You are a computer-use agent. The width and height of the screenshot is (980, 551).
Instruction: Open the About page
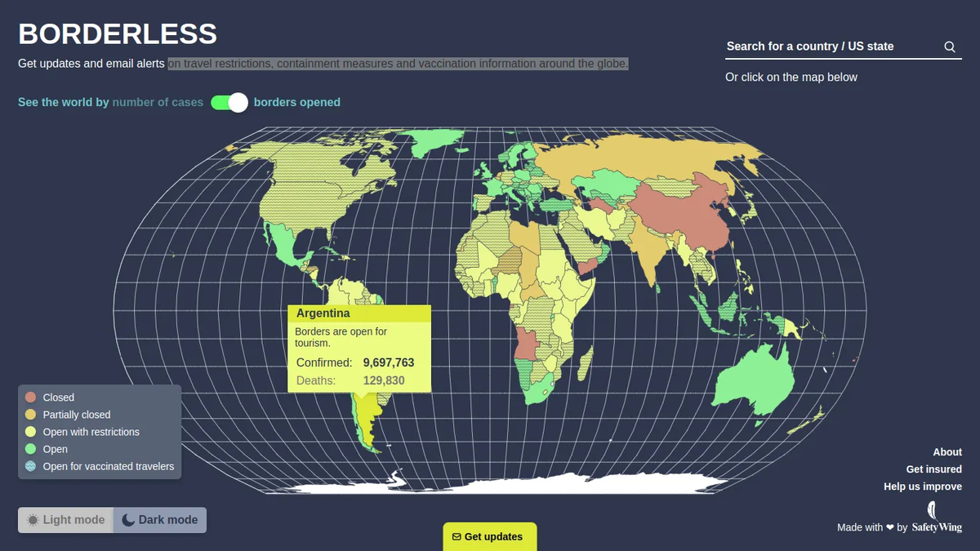pyautogui.click(x=947, y=451)
